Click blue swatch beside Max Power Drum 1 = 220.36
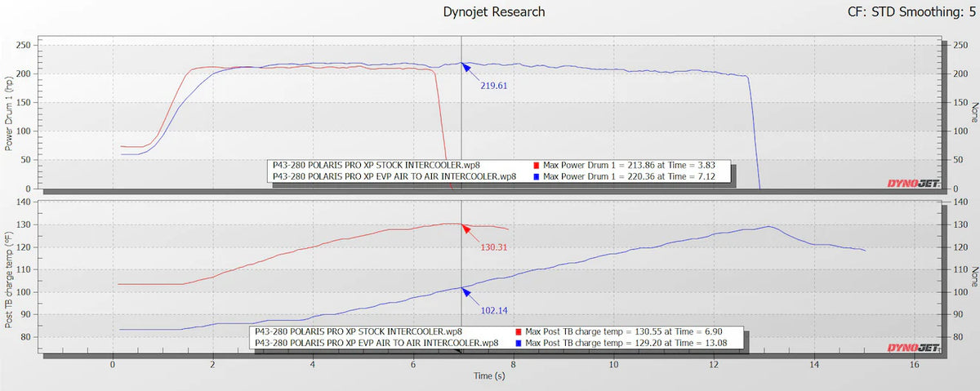The height and width of the screenshot is (391, 980). [x=537, y=176]
